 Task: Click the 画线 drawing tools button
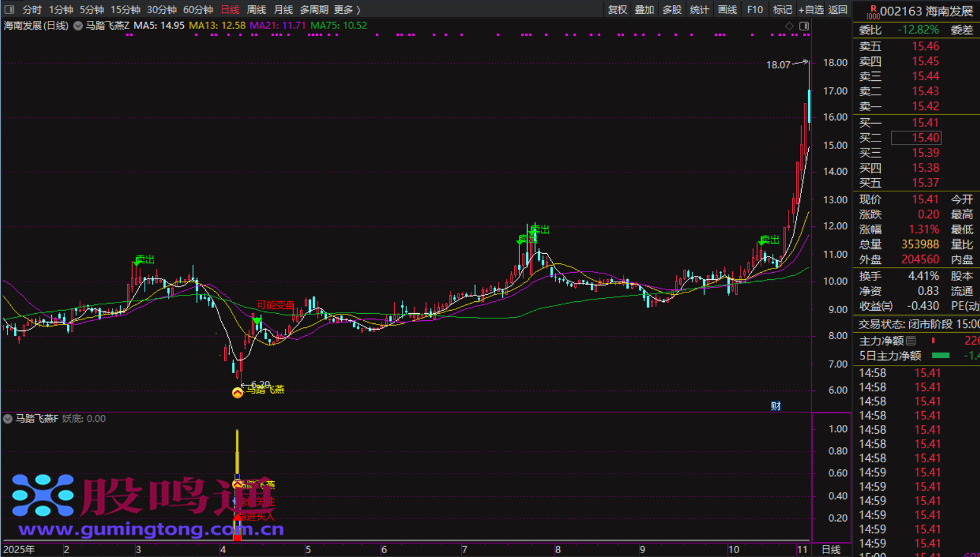pos(727,9)
